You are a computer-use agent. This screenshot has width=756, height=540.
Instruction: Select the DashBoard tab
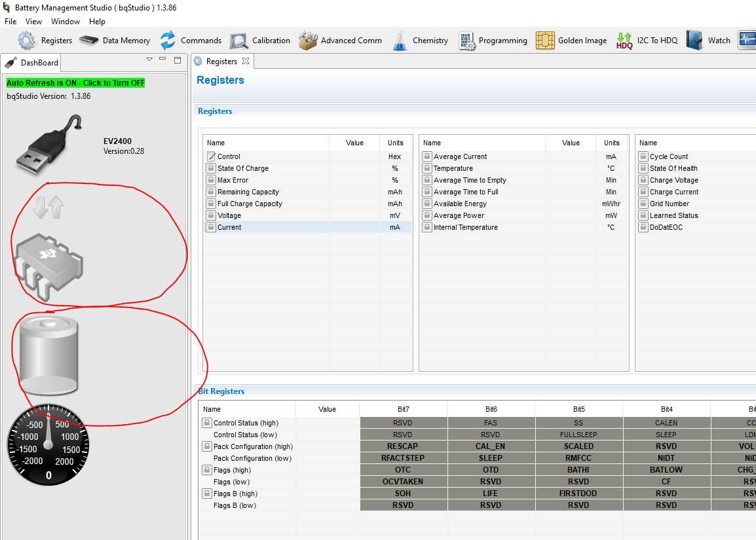point(31,63)
